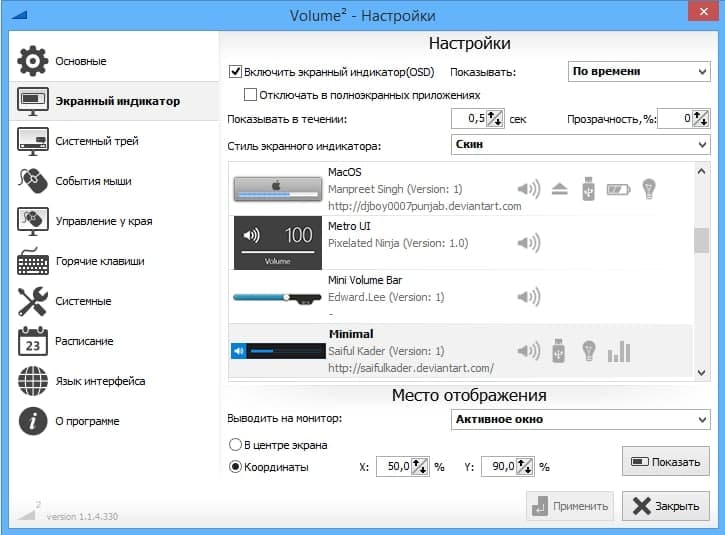Click the info icon for О программе

tap(32, 421)
